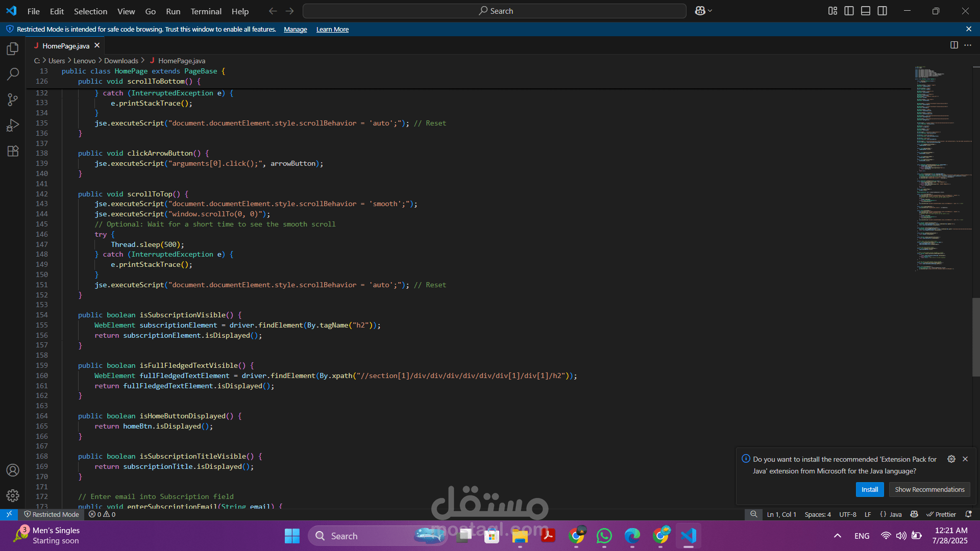980x551 pixels.
Task: Click the Learn More link
Action: [332, 30]
